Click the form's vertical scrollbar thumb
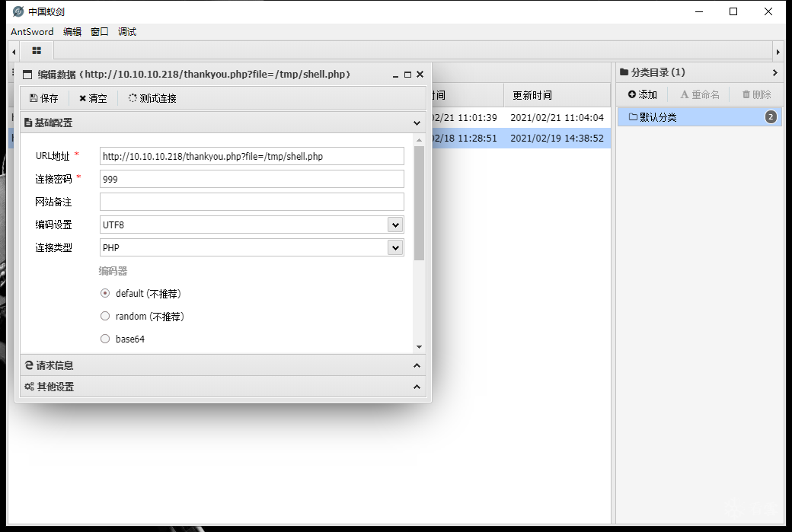This screenshot has width=792, height=532. click(x=419, y=203)
